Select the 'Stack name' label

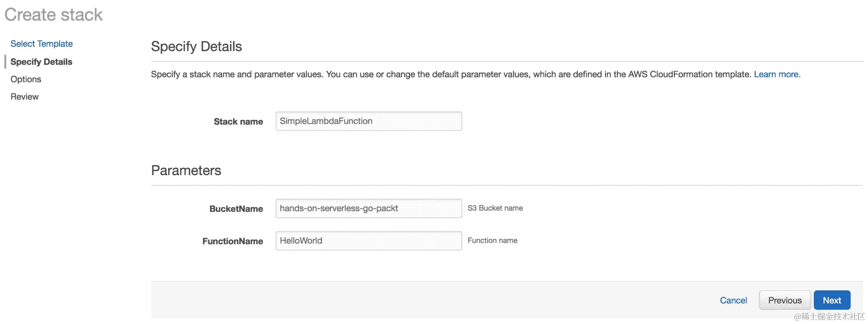(x=238, y=122)
